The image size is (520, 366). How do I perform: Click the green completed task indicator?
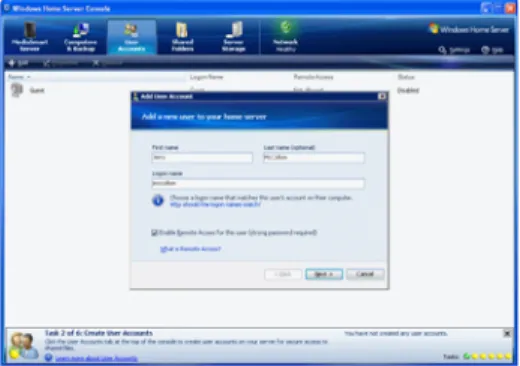[467, 357]
